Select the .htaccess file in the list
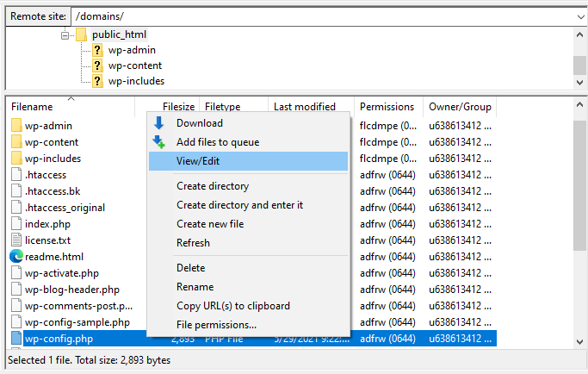Screen dimensions: 588x374 pos(45,175)
